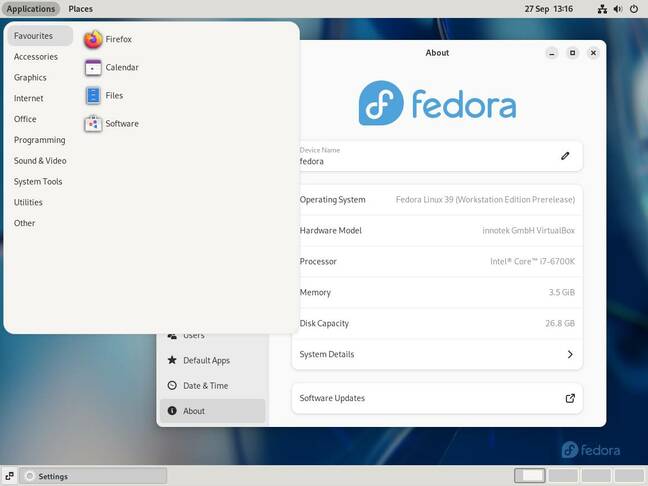Select the Internet category
The height and width of the screenshot is (486, 648).
point(40,98)
